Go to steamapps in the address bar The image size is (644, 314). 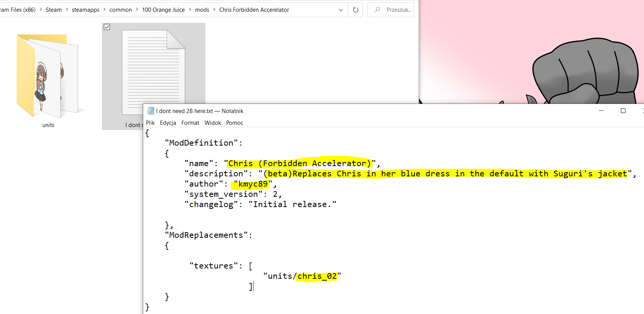click(86, 10)
